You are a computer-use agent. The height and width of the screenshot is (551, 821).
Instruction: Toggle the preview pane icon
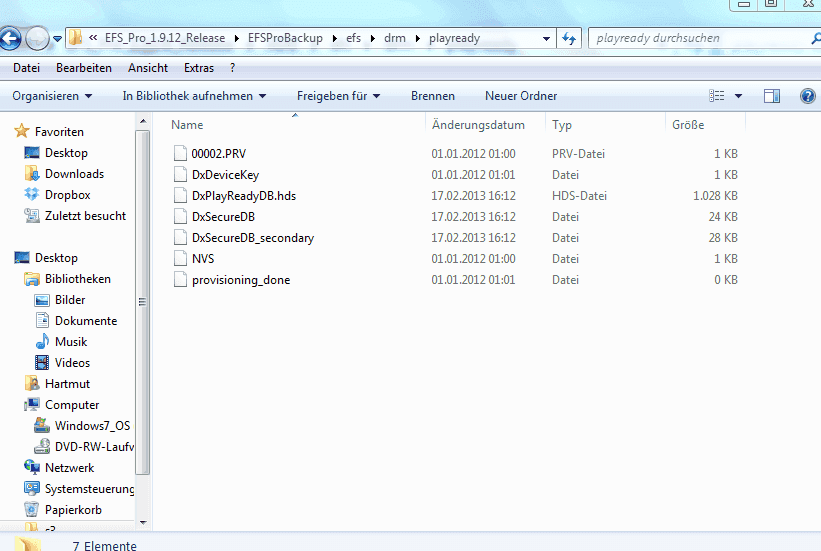(771, 96)
